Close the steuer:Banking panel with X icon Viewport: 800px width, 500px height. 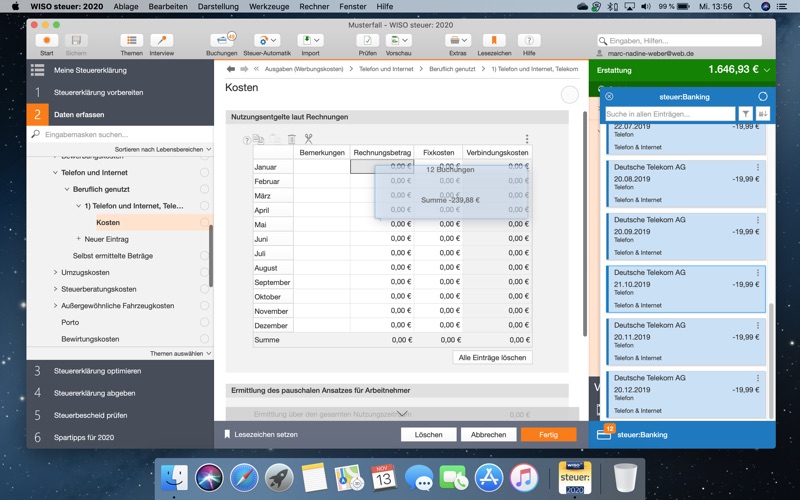[x=609, y=96]
